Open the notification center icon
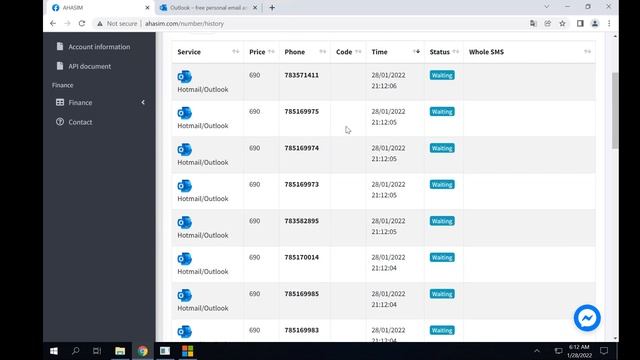640x360 pixels. (x=604, y=351)
